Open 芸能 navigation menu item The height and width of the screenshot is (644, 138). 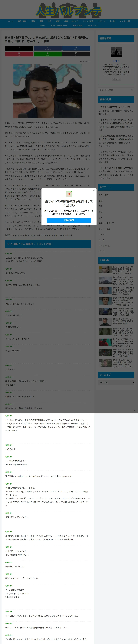coord(33,21)
